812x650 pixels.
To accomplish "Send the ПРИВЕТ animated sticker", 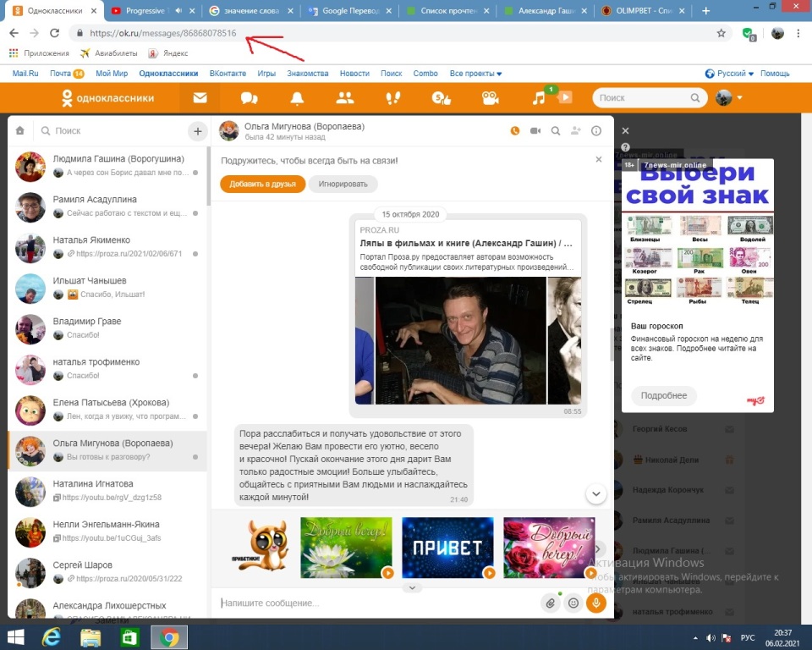I will [447, 548].
